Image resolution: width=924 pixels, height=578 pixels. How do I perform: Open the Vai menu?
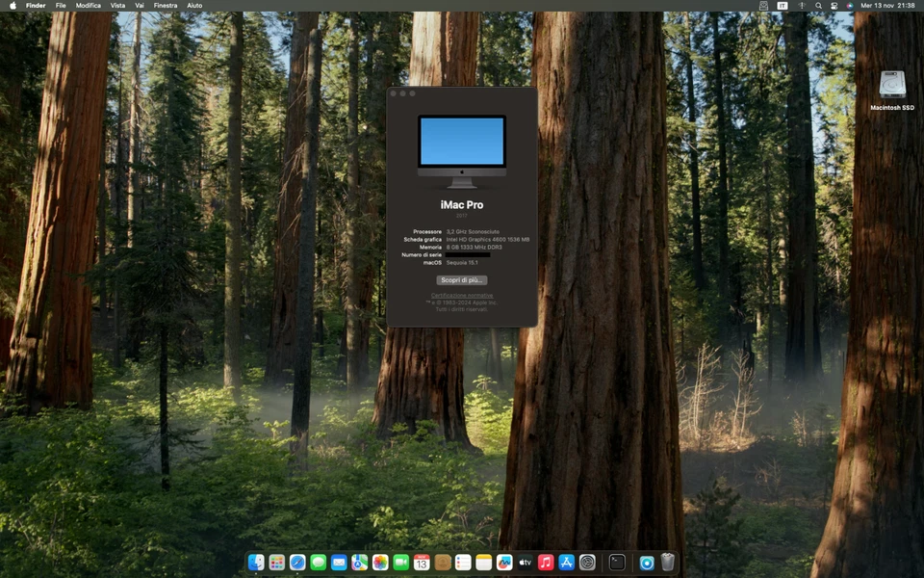pos(139,6)
